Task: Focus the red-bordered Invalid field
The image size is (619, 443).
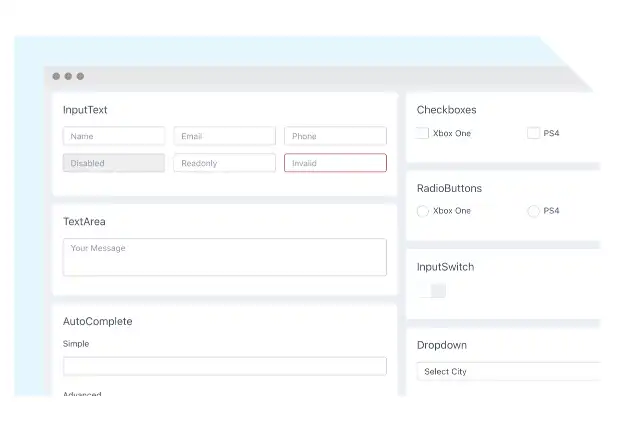Action: (x=335, y=163)
